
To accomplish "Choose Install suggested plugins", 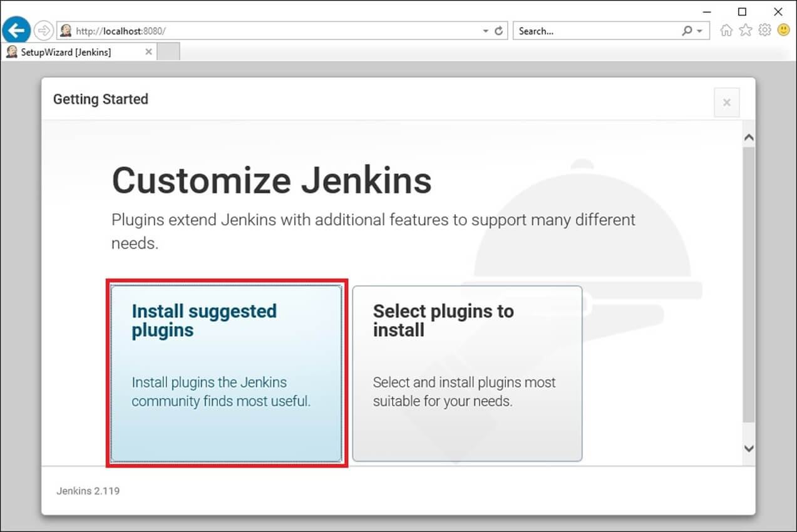I will point(226,374).
